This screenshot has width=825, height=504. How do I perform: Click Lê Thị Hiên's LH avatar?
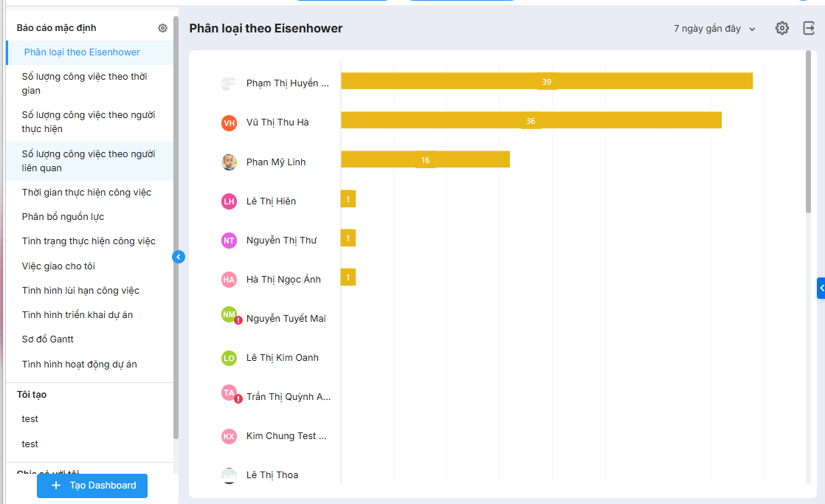(229, 201)
